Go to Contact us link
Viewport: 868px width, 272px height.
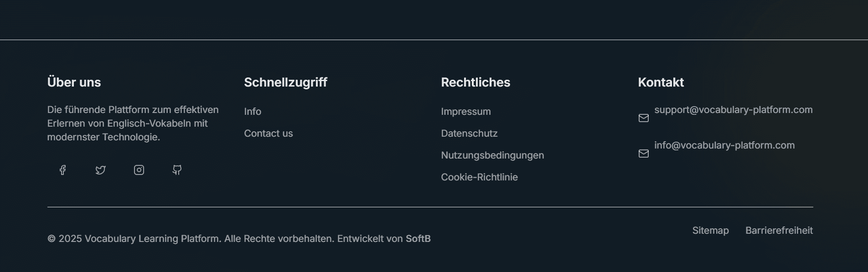click(x=269, y=133)
